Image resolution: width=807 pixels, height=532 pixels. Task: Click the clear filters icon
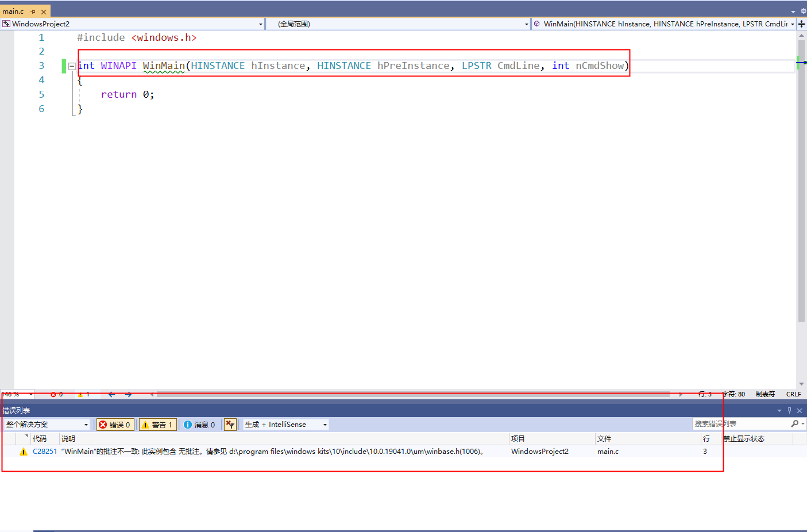(x=230, y=425)
